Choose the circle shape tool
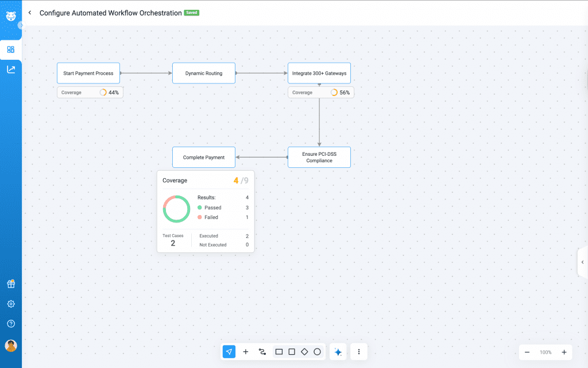 coord(317,352)
